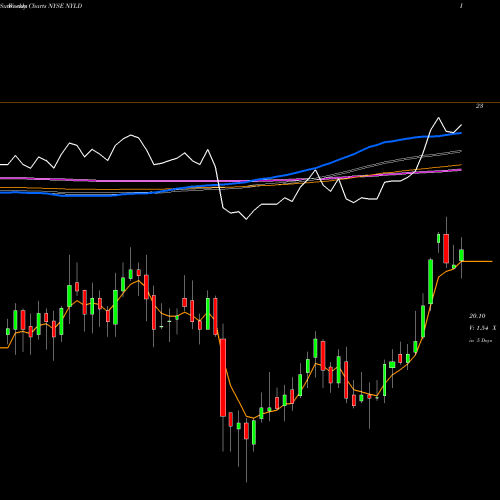
Task: Click the 'in 5 Days' label
Action: [x=480, y=341]
